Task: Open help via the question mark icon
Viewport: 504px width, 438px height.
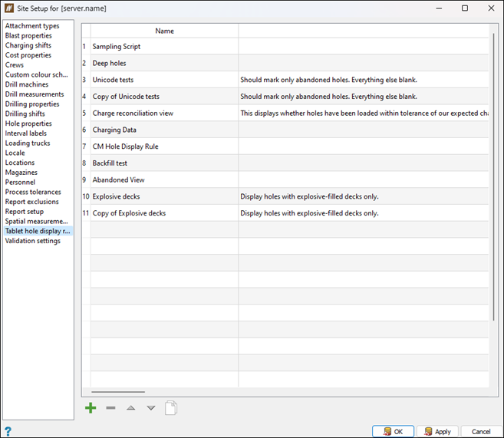Action: tap(8, 431)
